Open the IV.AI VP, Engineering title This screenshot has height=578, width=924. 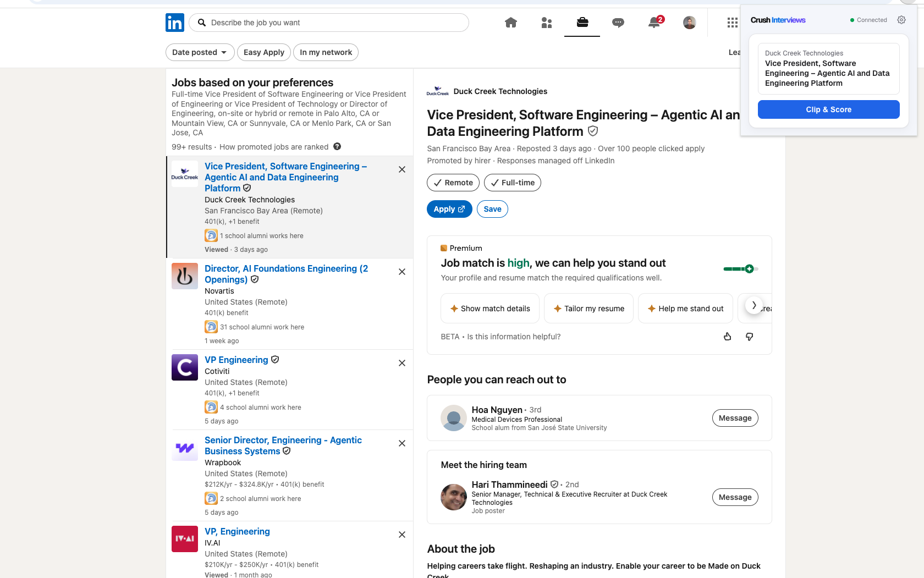[237, 531]
